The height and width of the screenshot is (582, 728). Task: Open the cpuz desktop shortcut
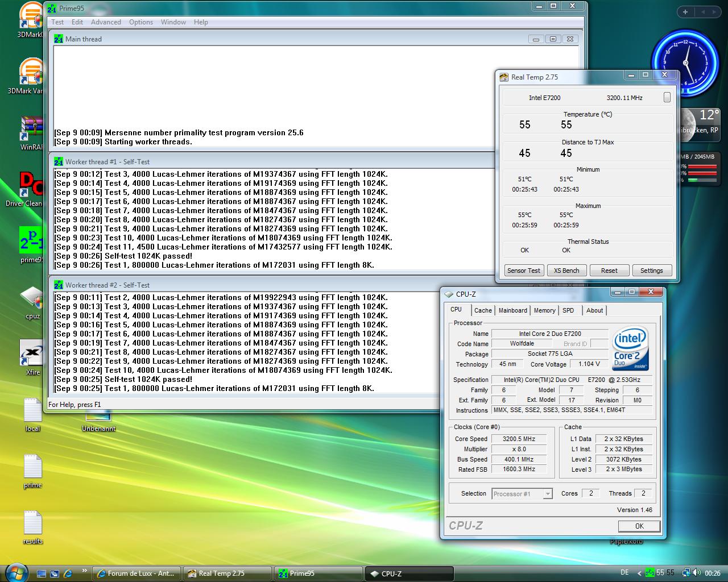point(32,302)
